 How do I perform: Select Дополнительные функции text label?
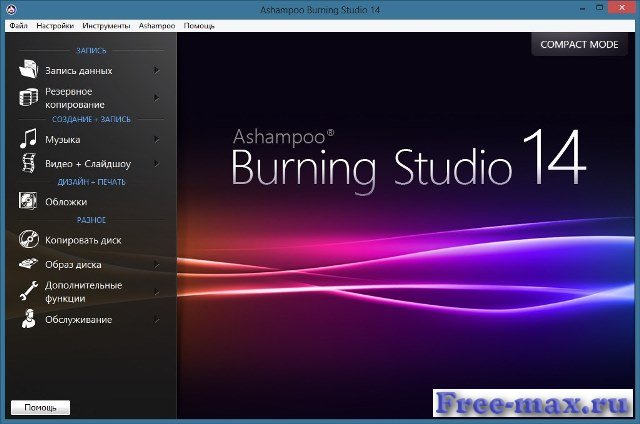coord(83,292)
